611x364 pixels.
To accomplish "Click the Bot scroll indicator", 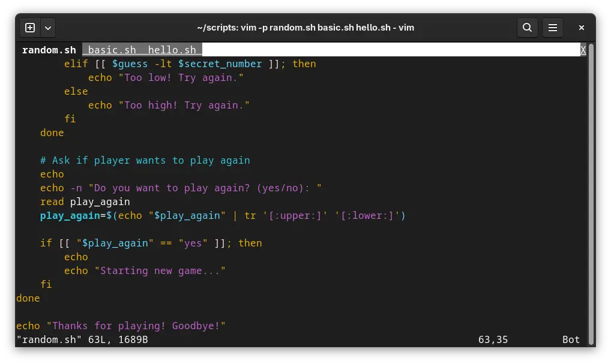I will coord(570,339).
